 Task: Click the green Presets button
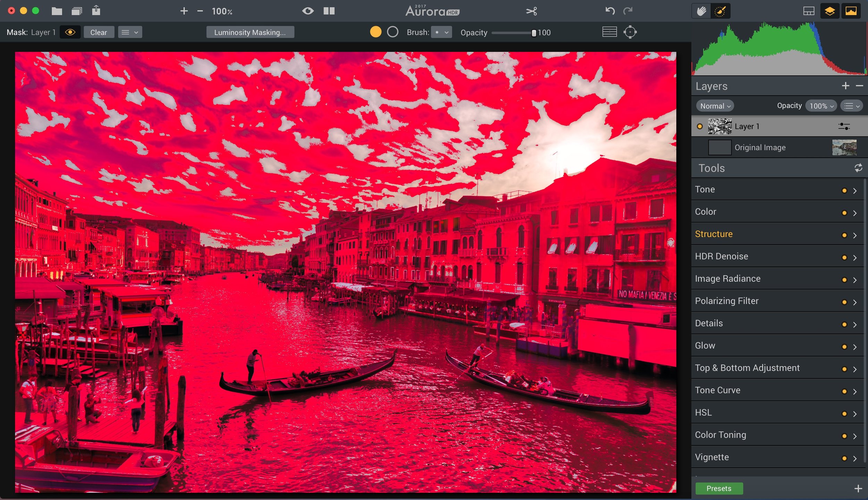(719, 489)
